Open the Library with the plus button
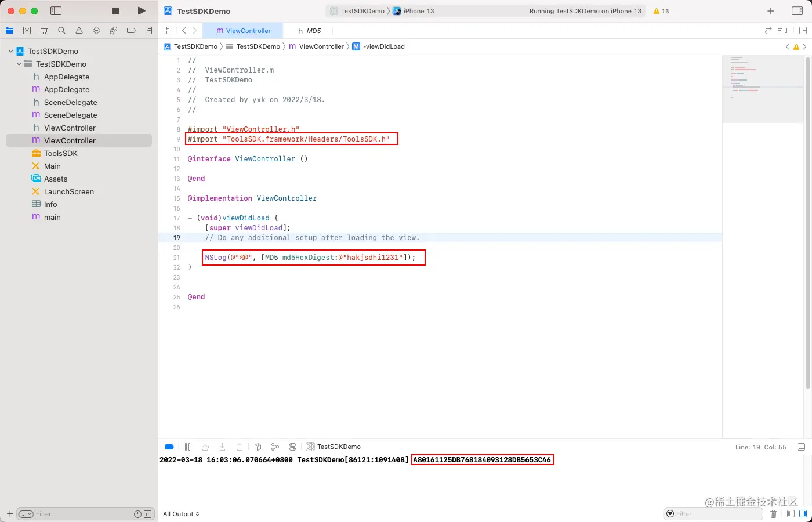The width and height of the screenshot is (812, 522). point(771,11)
